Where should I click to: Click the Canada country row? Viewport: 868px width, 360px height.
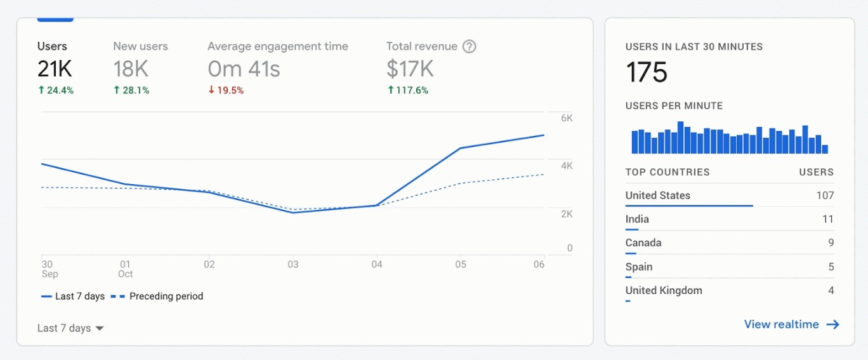(x=730, y=243)
